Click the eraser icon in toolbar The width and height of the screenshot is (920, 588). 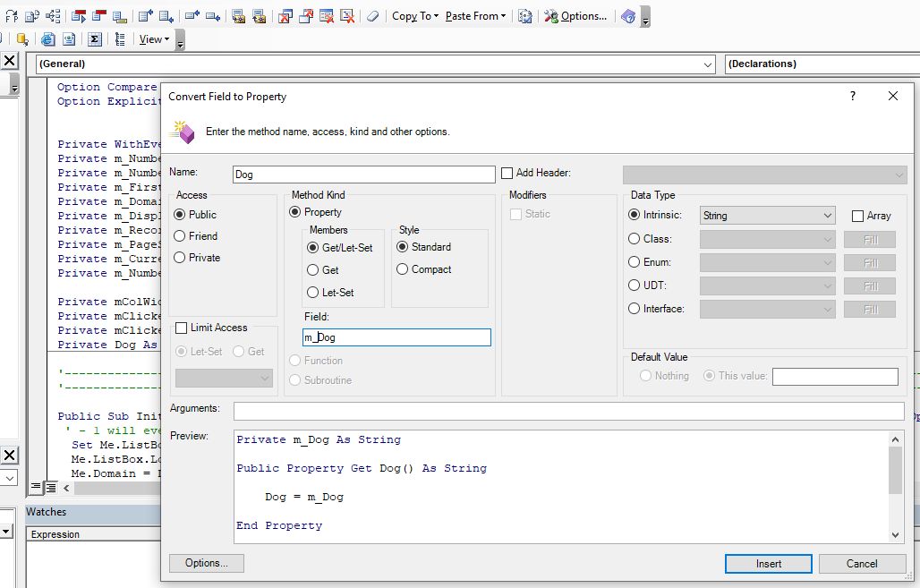coord(372,16)
